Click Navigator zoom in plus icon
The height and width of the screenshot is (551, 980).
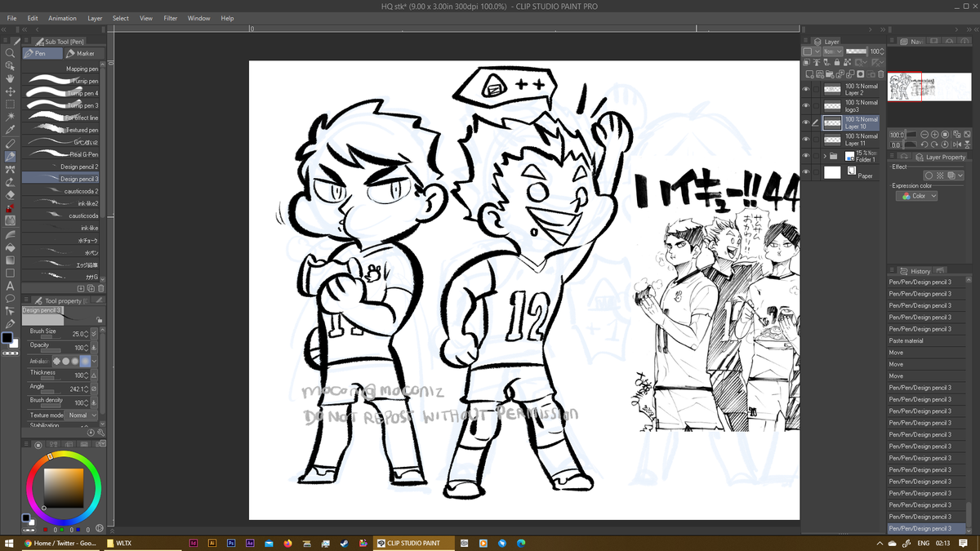click(x=935, y=135)
